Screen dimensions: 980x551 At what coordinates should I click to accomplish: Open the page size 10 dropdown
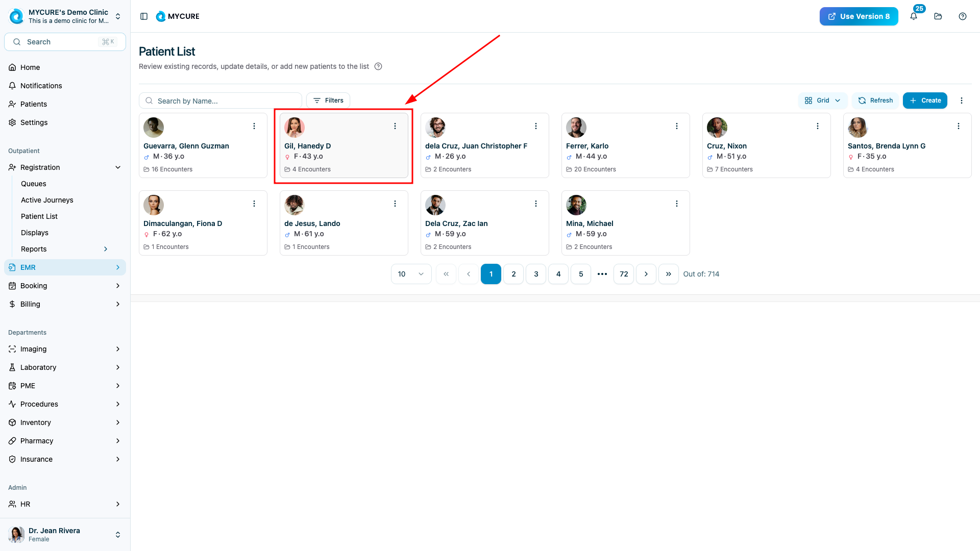pyautogui.click(x=411, y=274)
